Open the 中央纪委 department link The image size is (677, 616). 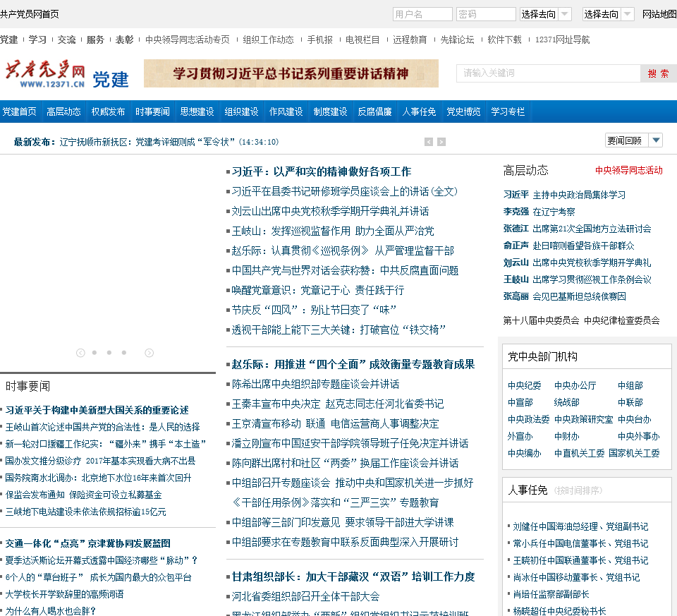524,385
